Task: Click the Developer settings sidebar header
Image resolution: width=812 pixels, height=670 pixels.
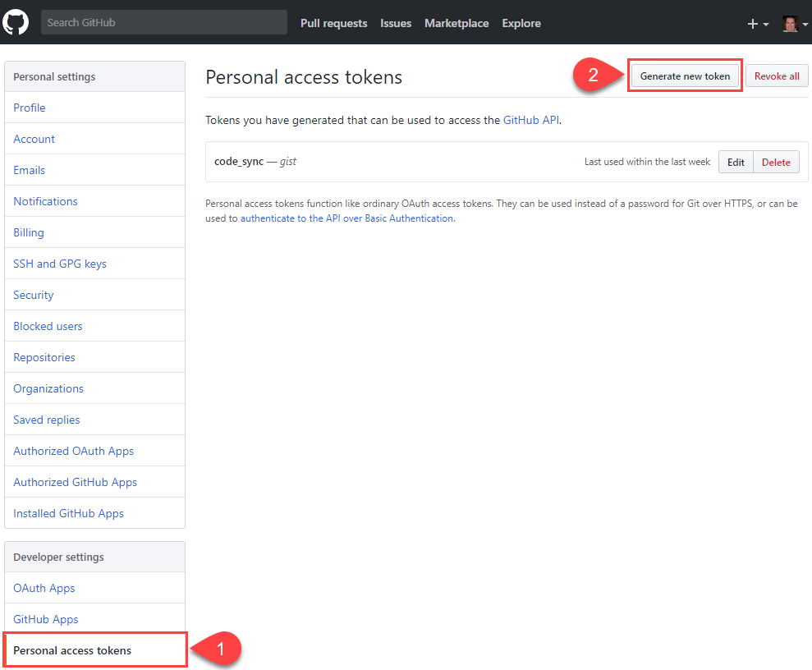Action: coord(94,557)
